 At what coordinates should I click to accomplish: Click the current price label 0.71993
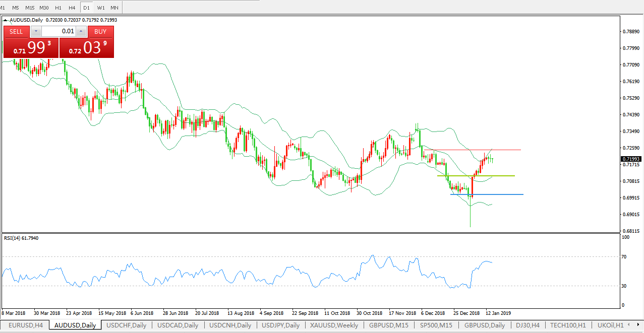tap(630, 159)
